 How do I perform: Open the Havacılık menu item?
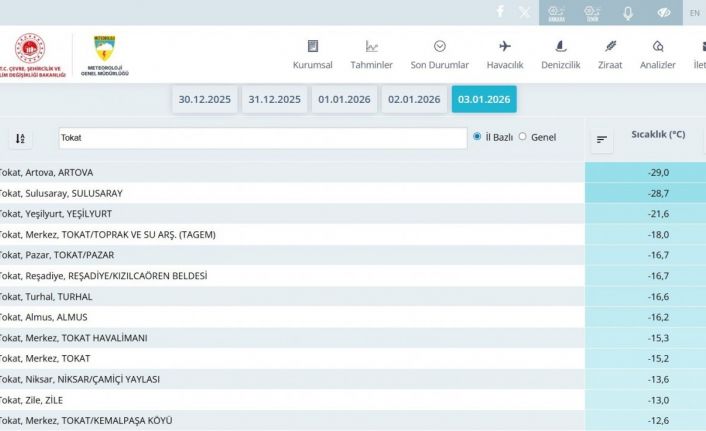[504, 55]
